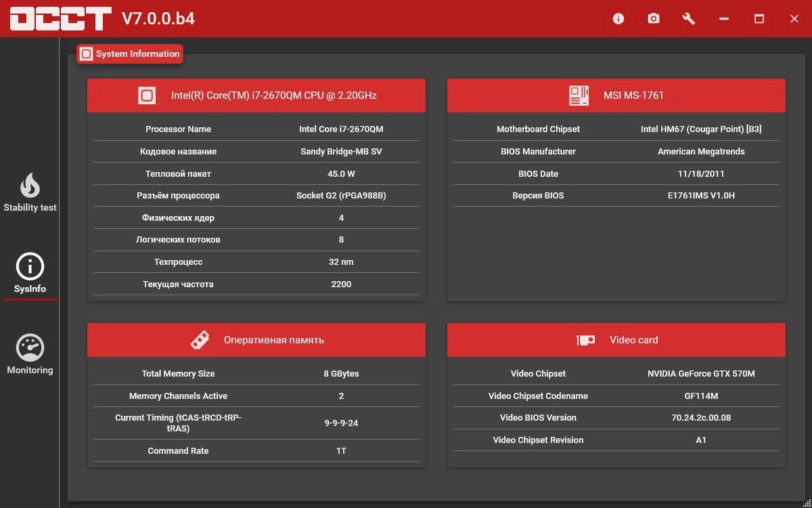Open the info icon in title bar
The image size is (812, 508).
pos(618,18)
